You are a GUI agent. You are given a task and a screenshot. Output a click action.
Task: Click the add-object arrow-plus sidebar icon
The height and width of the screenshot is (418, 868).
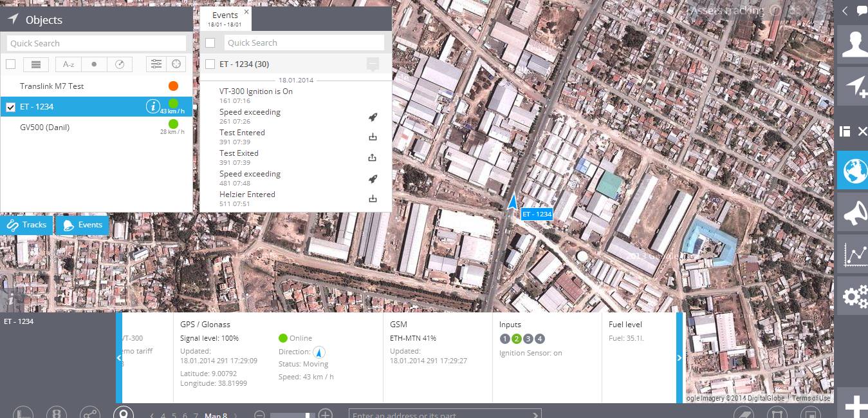click(x=853, y=86)
